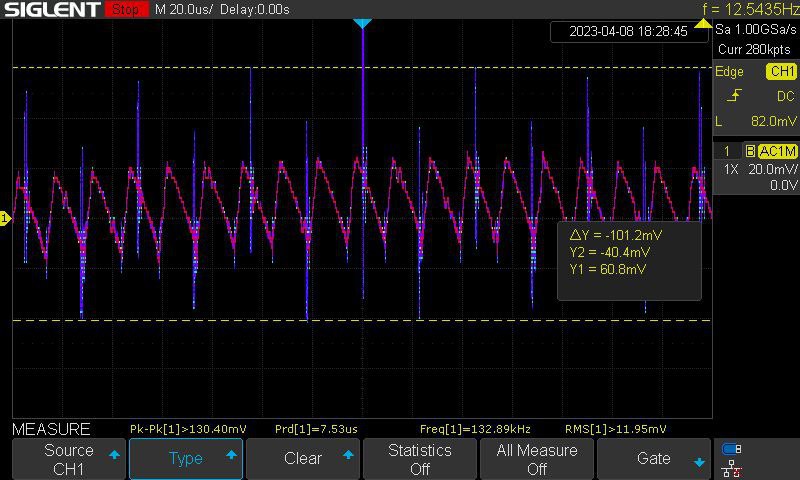Click the blue arrow on Type button

[x=232, y=454]
